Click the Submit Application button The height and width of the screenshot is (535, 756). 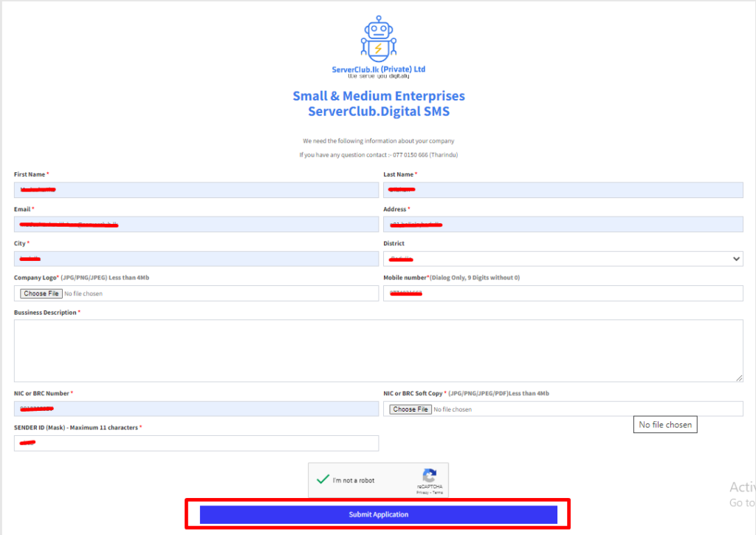click(x=378, y=514)
